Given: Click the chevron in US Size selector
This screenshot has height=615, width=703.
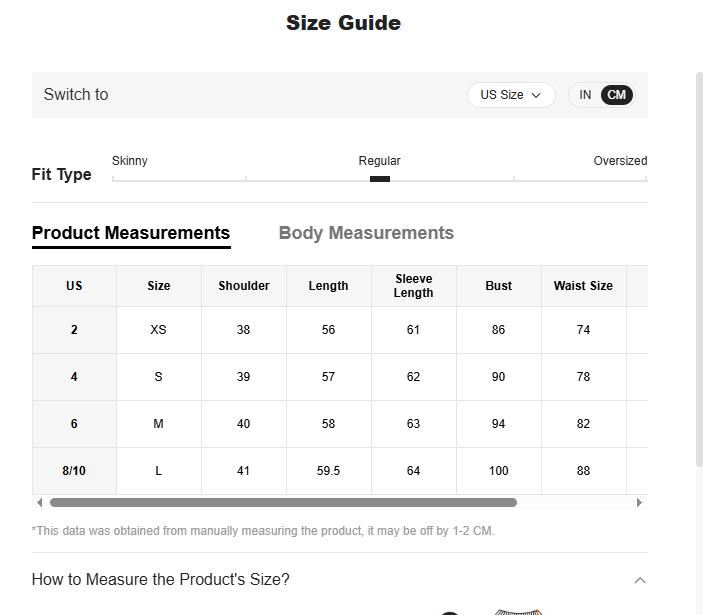Looking at the screenshot, I should [536, 95].
